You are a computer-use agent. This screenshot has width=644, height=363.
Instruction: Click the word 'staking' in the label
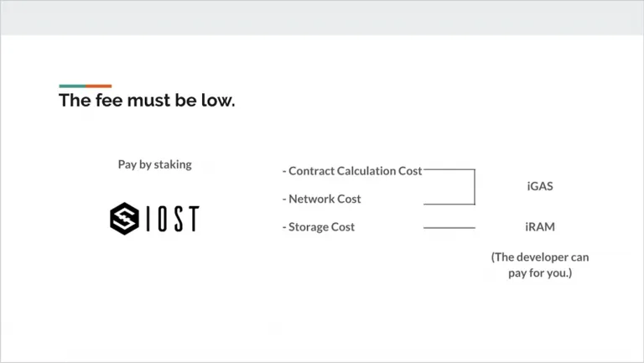173,164
